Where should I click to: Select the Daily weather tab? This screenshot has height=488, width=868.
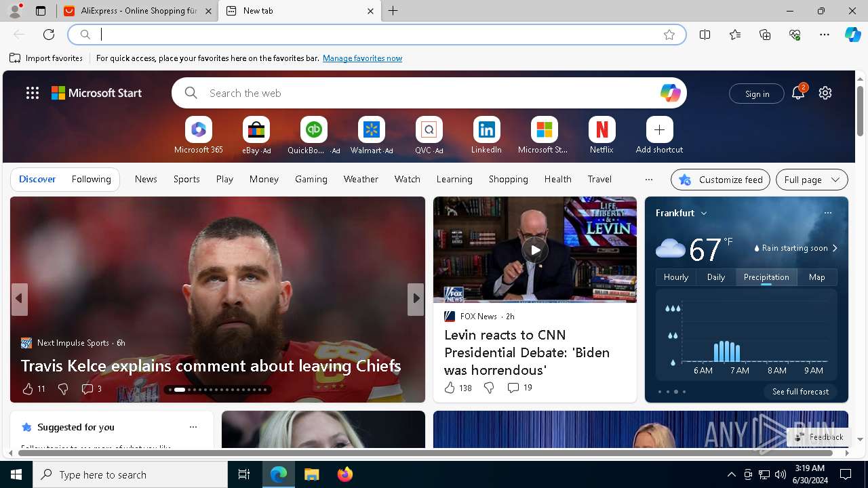[716, 277]
